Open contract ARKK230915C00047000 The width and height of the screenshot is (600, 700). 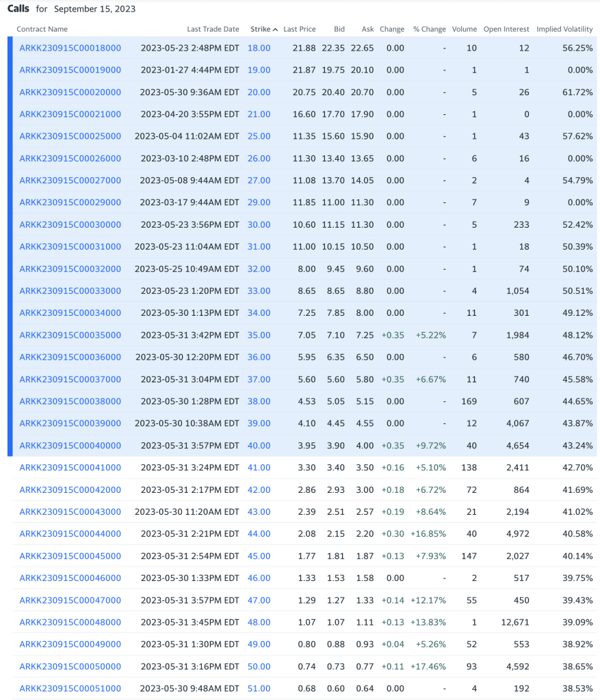70,600
